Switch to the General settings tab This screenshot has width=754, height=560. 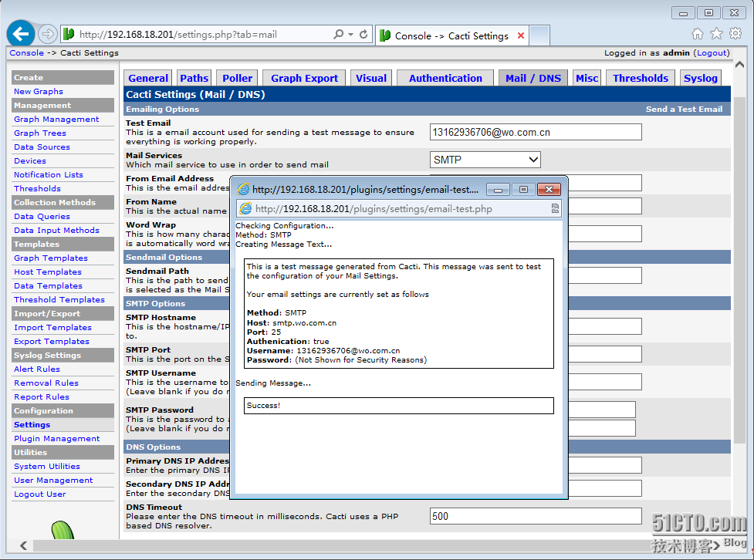pyautogui.click(x=148, y=78)
